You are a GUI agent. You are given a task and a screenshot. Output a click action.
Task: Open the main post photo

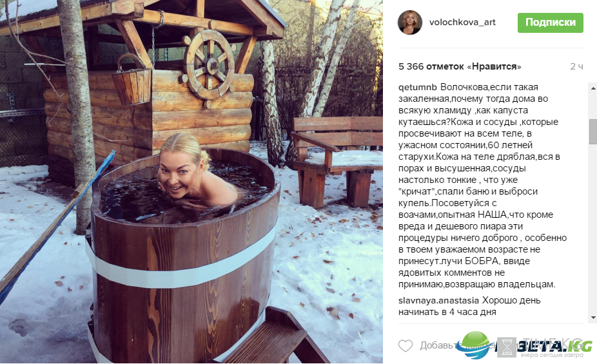(x=191, y=182)
